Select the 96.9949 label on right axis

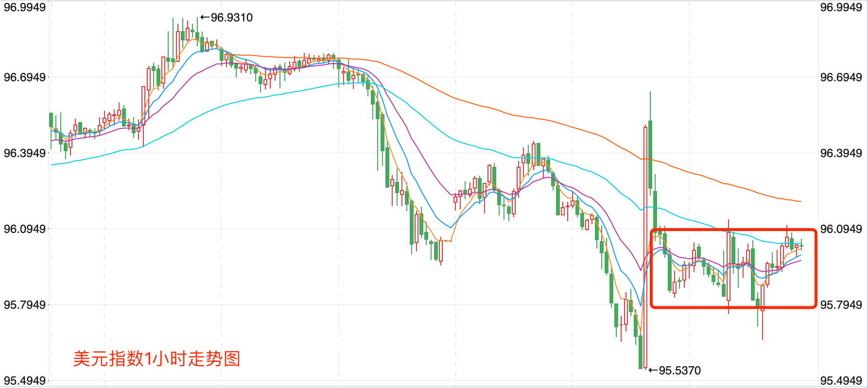pos(841,7)
